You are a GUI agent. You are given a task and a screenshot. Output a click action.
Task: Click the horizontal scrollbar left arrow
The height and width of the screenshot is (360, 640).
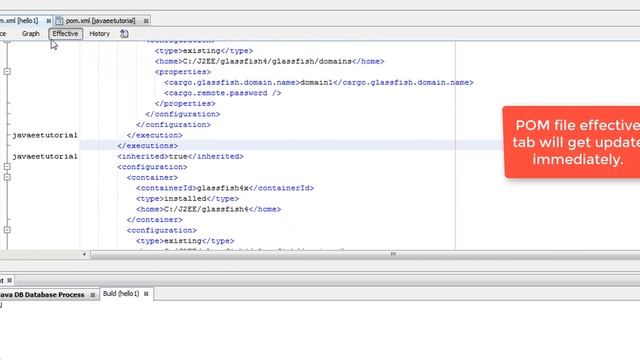click(84, 254)
